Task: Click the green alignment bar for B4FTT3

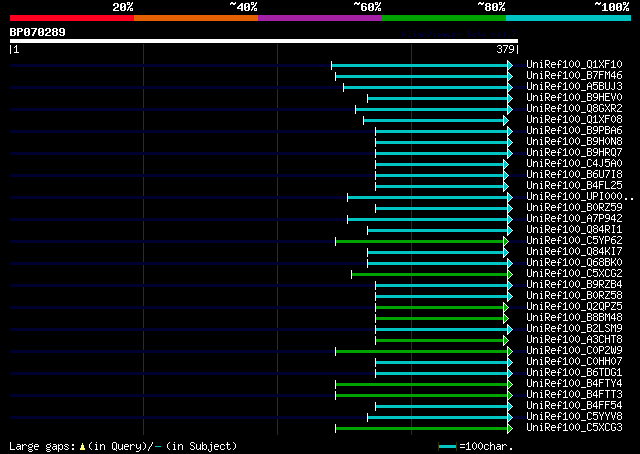Action: pyautogui.click(x=422, y=396)
